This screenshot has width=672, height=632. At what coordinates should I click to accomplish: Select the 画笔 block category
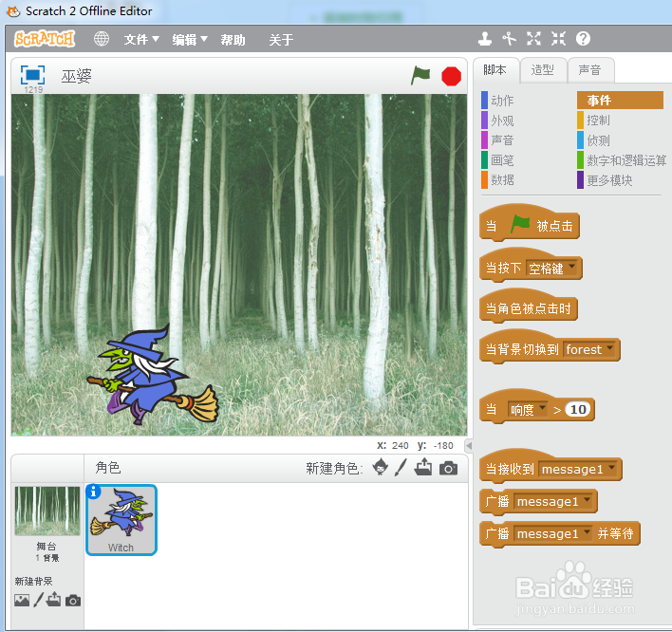pos(497,160)
